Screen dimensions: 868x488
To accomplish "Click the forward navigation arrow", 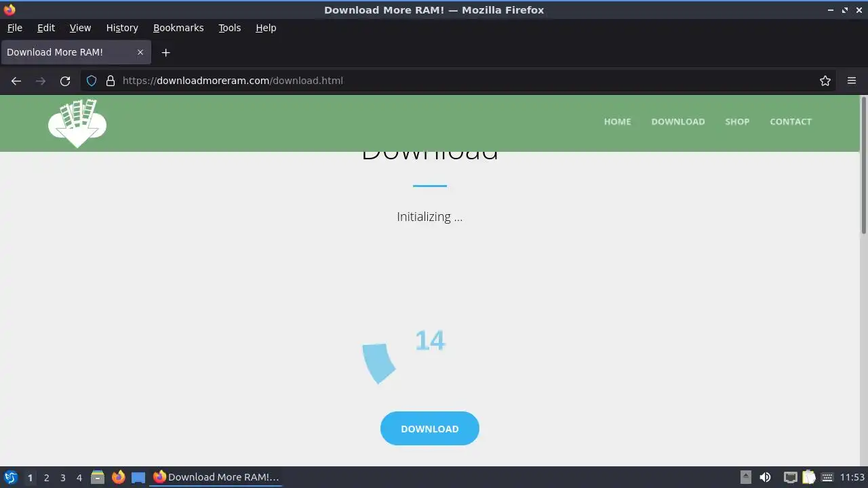I will tap(41, 81).
